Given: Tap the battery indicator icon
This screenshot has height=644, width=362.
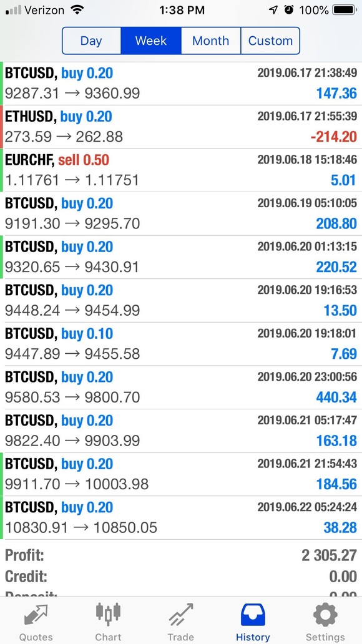Looking at the screenshot, I should [x=345, y=10].
